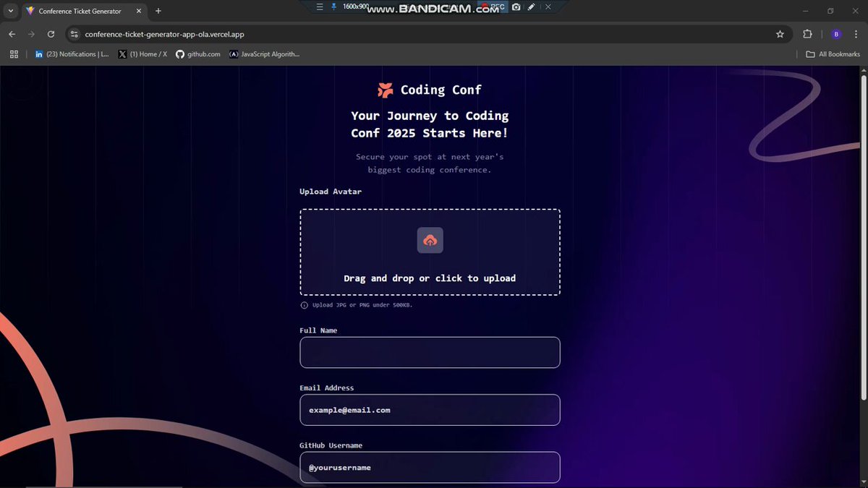Screen dimensions: 868x488
Task: Open site information icon in address bar
Action: tap(74, 34)
